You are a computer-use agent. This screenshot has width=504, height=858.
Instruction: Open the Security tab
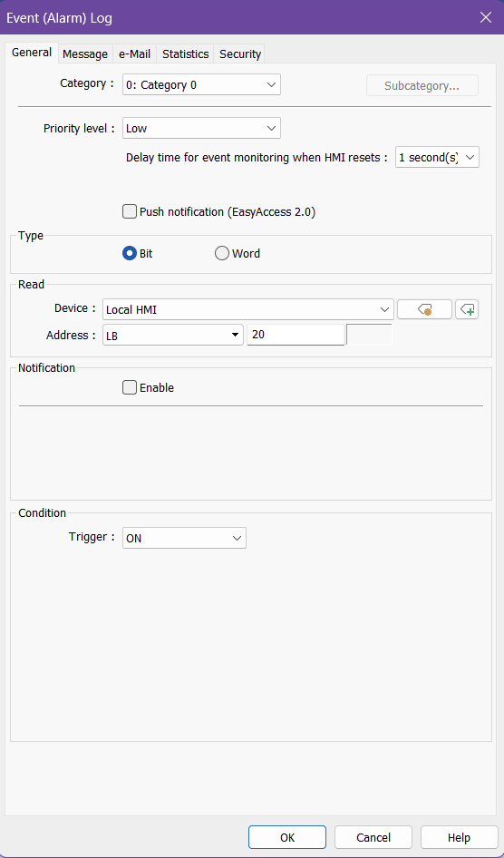point(240,54)
